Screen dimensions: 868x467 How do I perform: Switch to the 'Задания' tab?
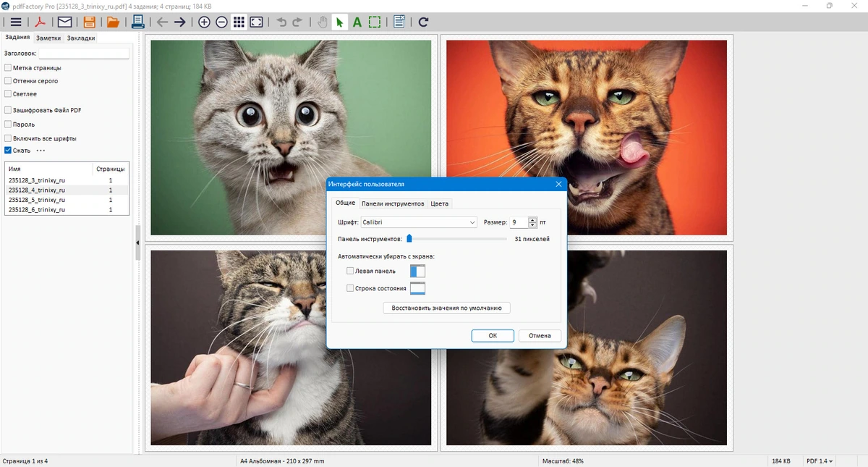tap(17, 37)
